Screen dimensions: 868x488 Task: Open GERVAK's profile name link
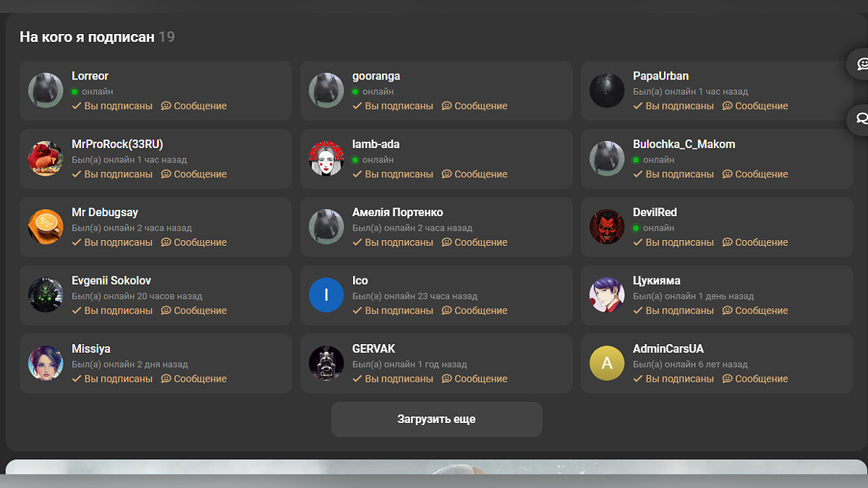click(x=374, y=349)
